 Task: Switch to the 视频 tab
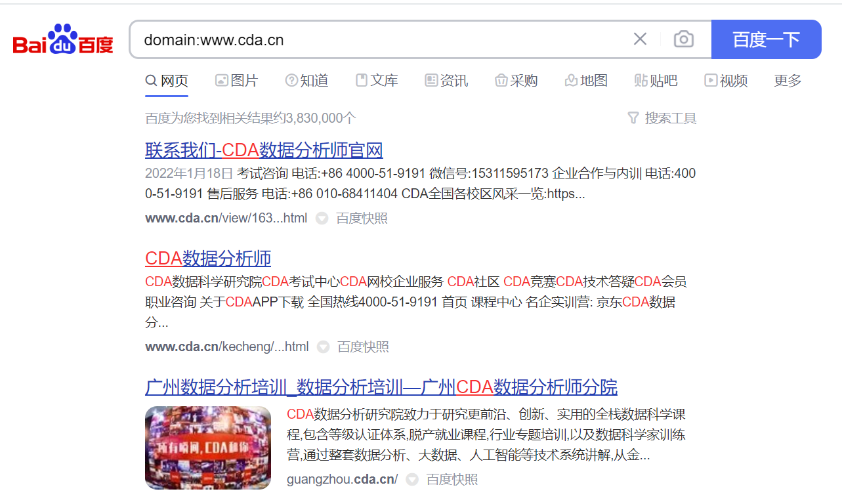(726, 81)
